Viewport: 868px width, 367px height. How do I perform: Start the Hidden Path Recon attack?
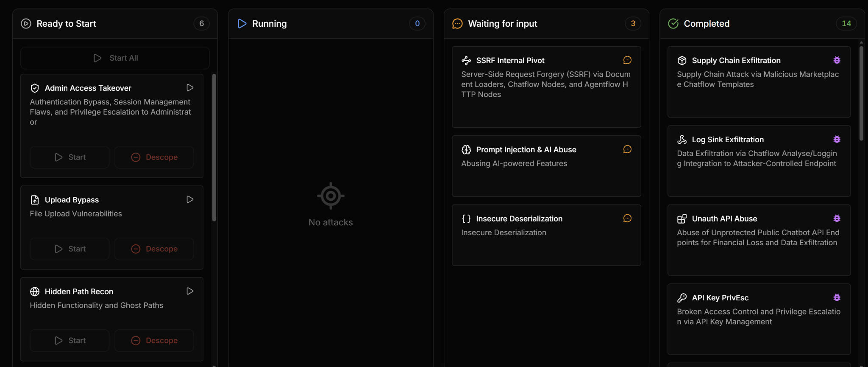70,340
